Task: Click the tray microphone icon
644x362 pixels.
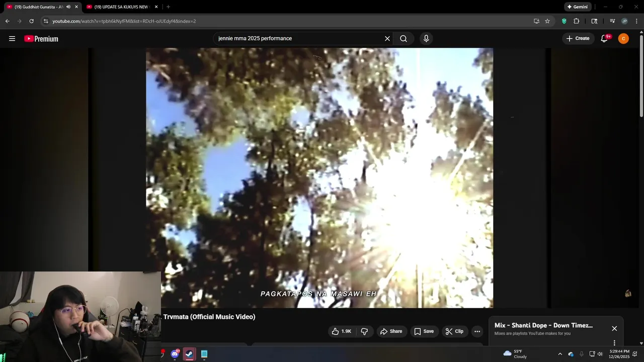Action: [582, 354]
